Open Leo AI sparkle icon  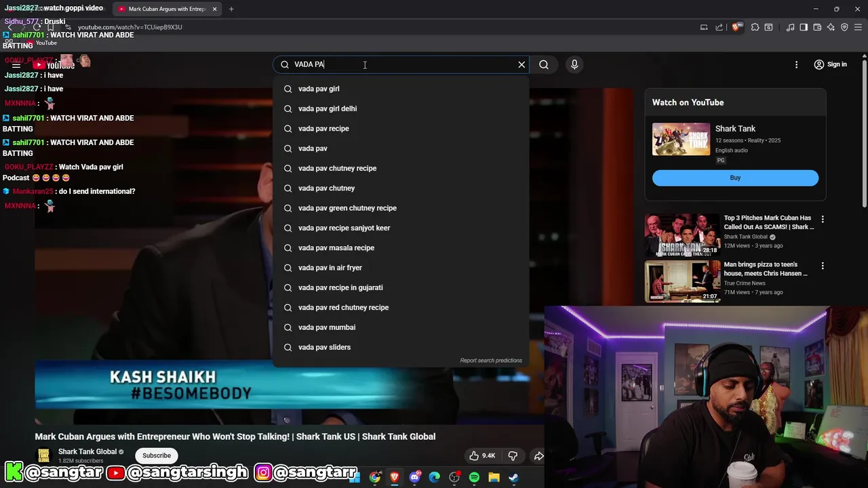(x=831, y=27)
